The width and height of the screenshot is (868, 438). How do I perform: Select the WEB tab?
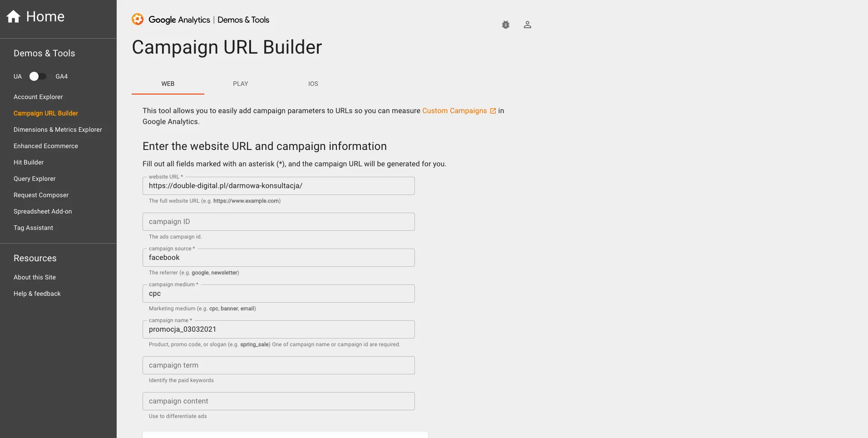click(168, 84)
